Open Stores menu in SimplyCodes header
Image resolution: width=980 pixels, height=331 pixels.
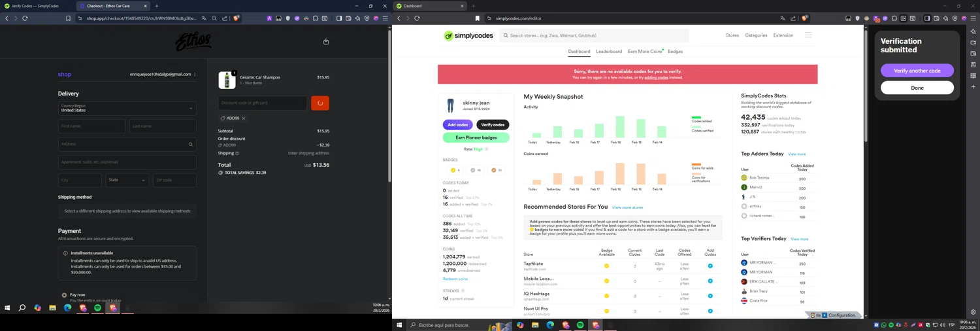[732, 35]
